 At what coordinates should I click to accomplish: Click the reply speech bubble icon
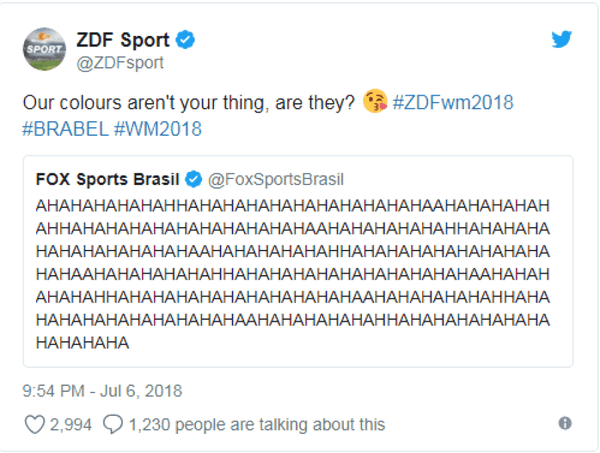click(x=113, y=424)
